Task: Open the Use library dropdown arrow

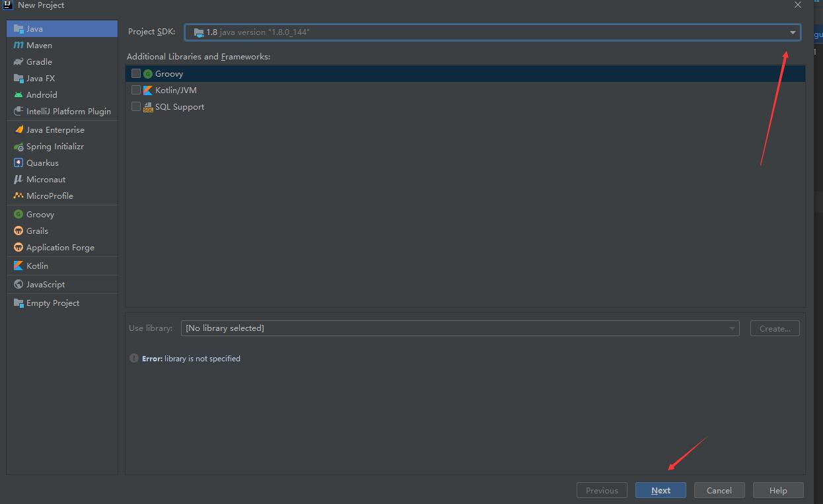Action: point(732,328)
